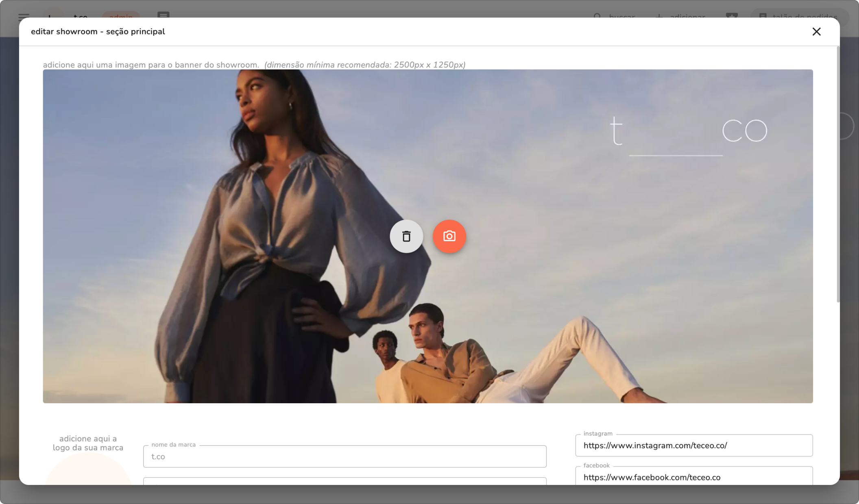The width and height of the screenshot is (859, 504).
Task: Open the favorites star icon in header
Action: tap(731, 15)
